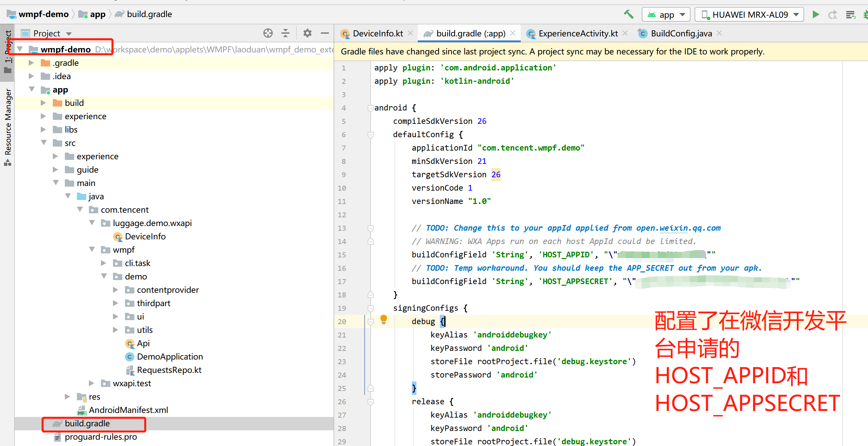
Task: Close the DeviceInfo.kt editor tab
Action: coord(410,33)
